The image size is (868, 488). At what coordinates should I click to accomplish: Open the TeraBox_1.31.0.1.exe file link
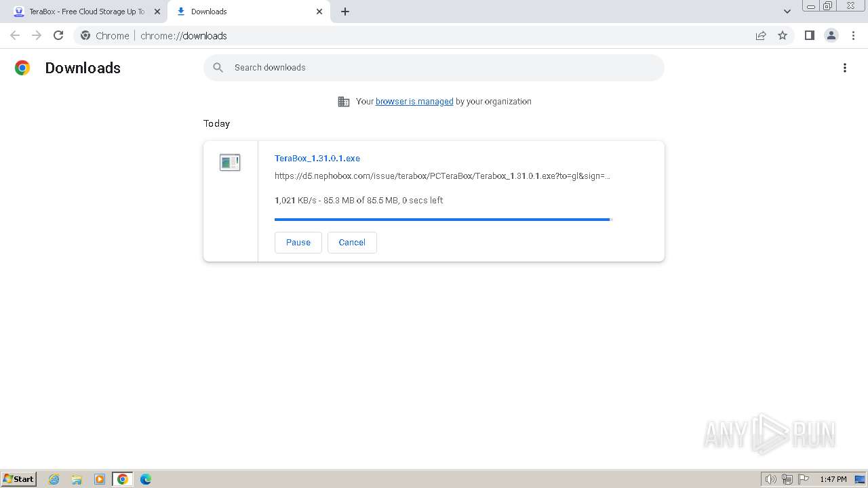click(x=317, y=159)
